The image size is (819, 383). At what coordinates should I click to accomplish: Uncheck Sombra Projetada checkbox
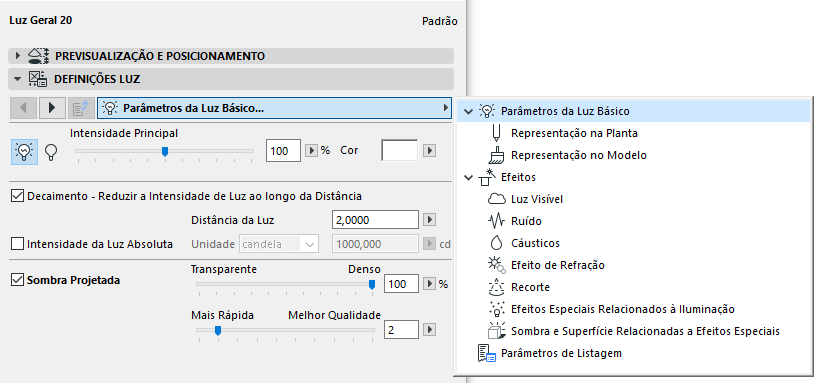point(18,280)
